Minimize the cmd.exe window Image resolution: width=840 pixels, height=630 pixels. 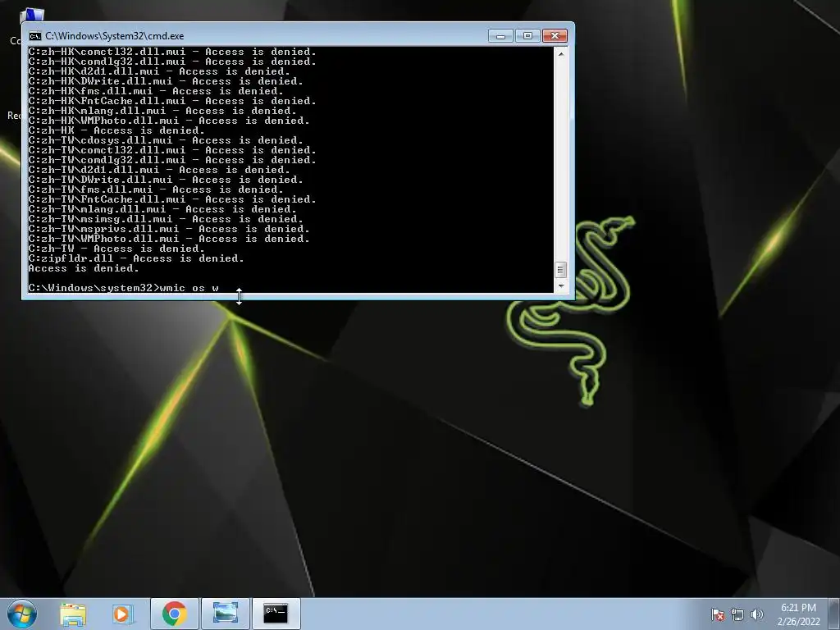tap(500, 36)
